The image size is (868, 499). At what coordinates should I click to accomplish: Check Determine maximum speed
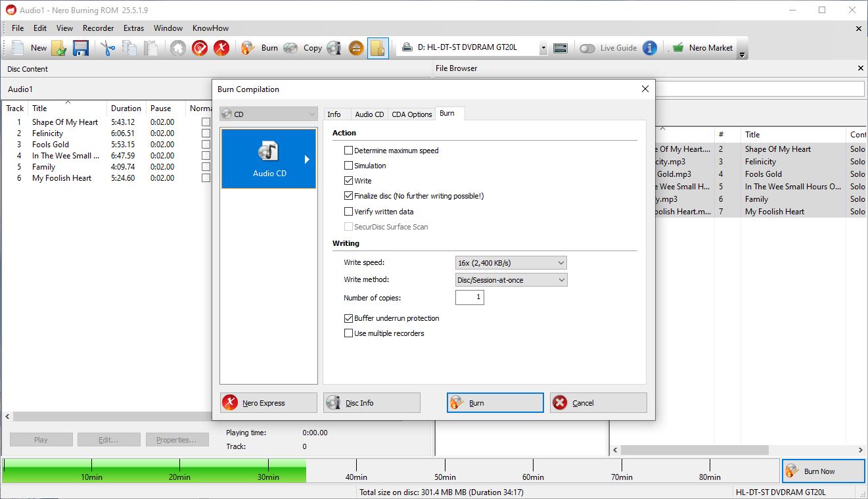pyautogui.click(x=349, y=151)
